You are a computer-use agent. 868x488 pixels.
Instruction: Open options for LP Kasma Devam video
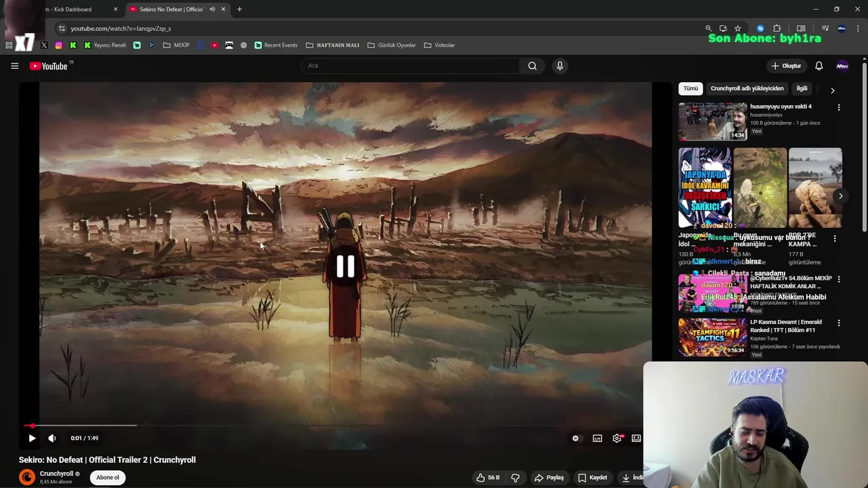coord(839,323)
